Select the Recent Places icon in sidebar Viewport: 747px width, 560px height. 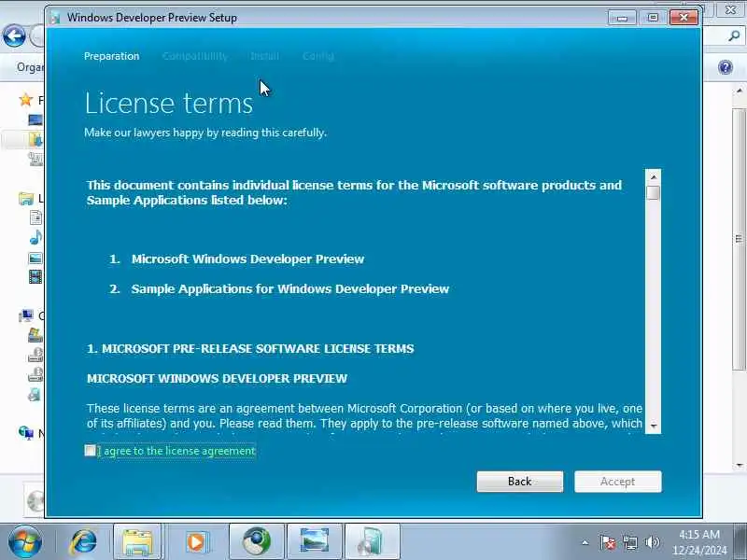[35, 159]
